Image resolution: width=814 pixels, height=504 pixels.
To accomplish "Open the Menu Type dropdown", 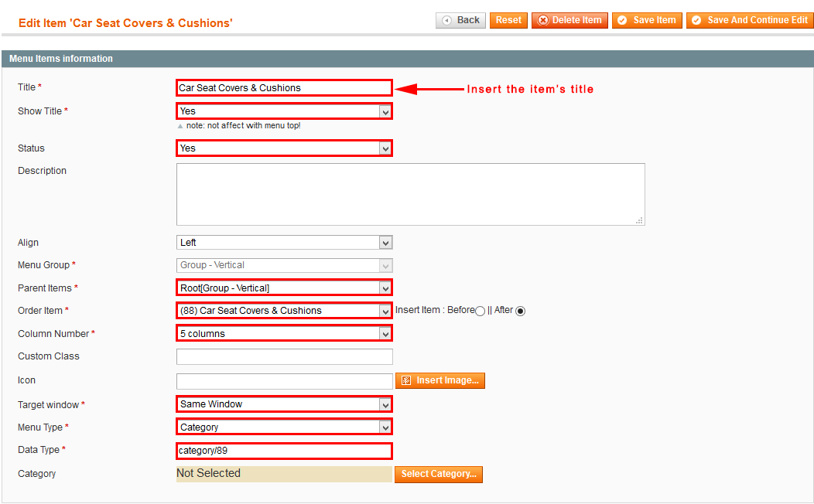I will pyautogui.click(x=285, y=427).
